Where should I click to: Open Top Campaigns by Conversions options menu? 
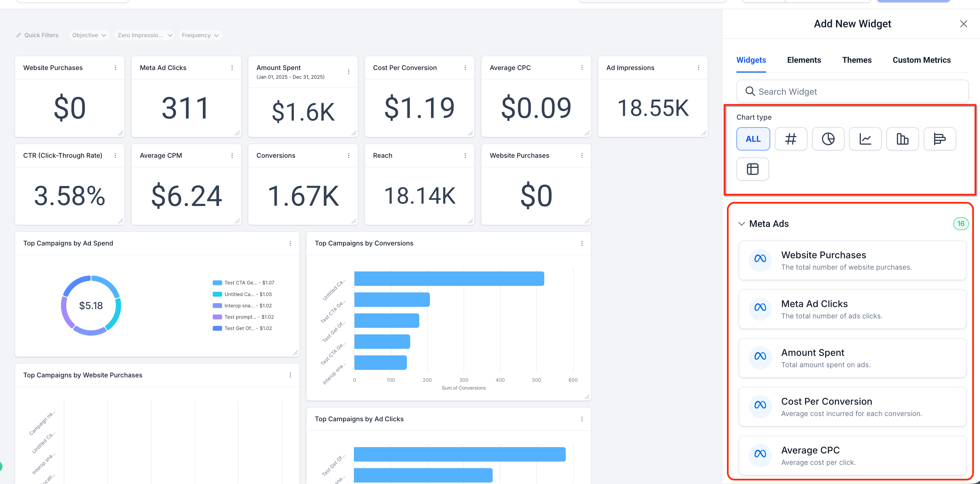[582, 243]
